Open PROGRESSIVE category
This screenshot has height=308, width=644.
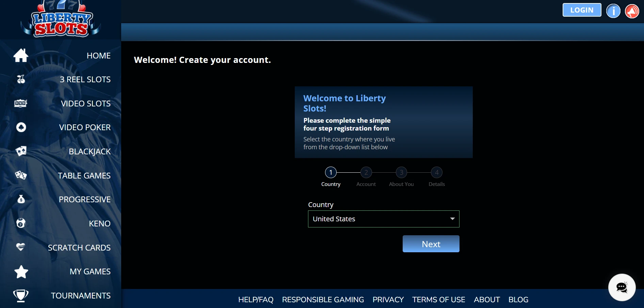click(x=85, y=200)
